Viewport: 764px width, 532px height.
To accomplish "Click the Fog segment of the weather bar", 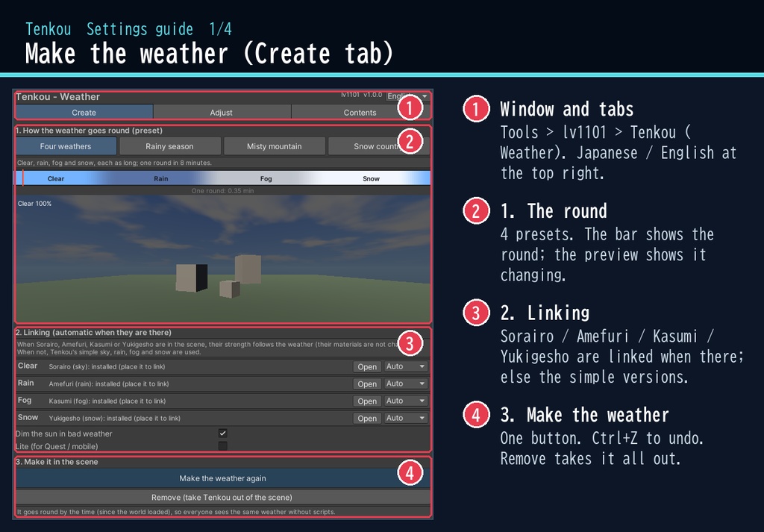I will tap(266, 178).
